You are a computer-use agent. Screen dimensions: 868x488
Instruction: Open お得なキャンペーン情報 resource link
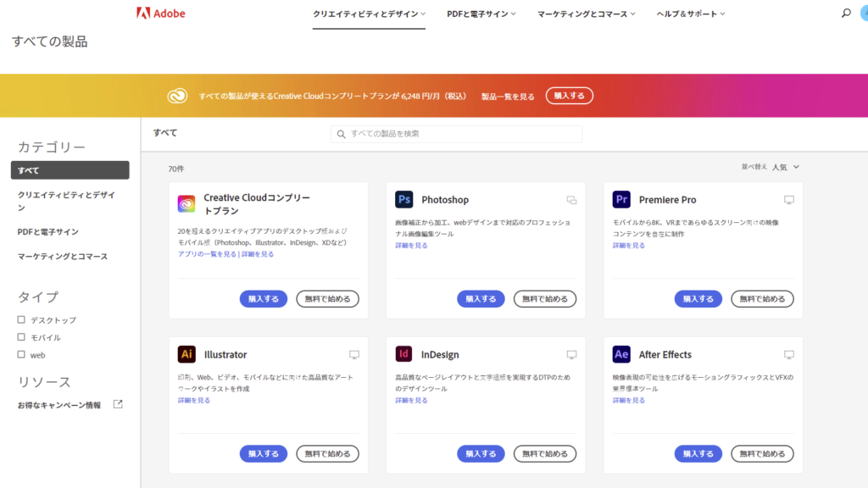click(x=59, y=405)
